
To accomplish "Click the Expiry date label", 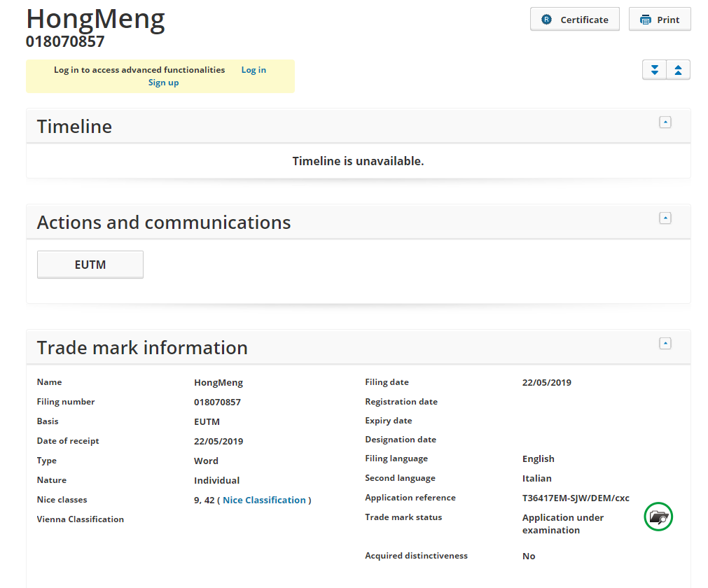I will [x=389, y=421].
